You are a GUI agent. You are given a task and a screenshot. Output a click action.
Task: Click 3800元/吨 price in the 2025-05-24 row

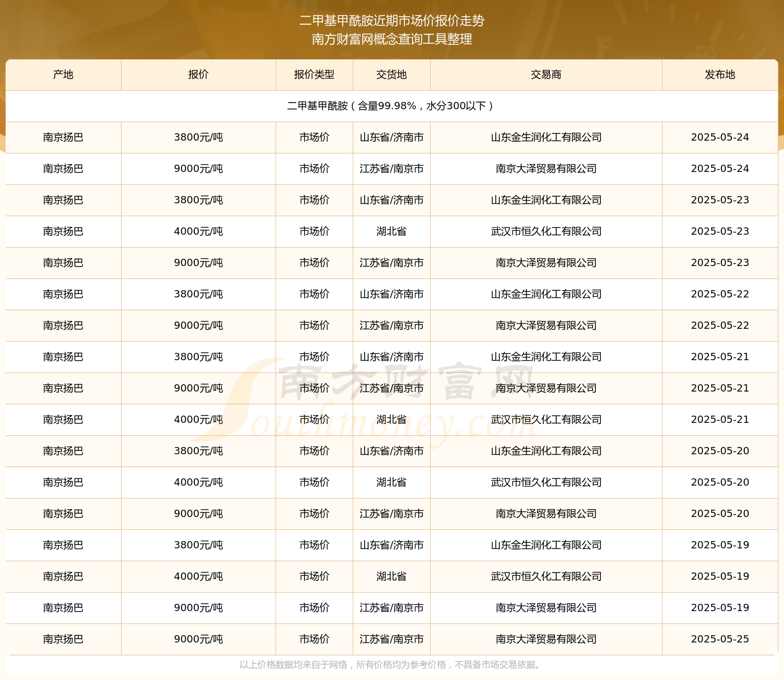198,137
